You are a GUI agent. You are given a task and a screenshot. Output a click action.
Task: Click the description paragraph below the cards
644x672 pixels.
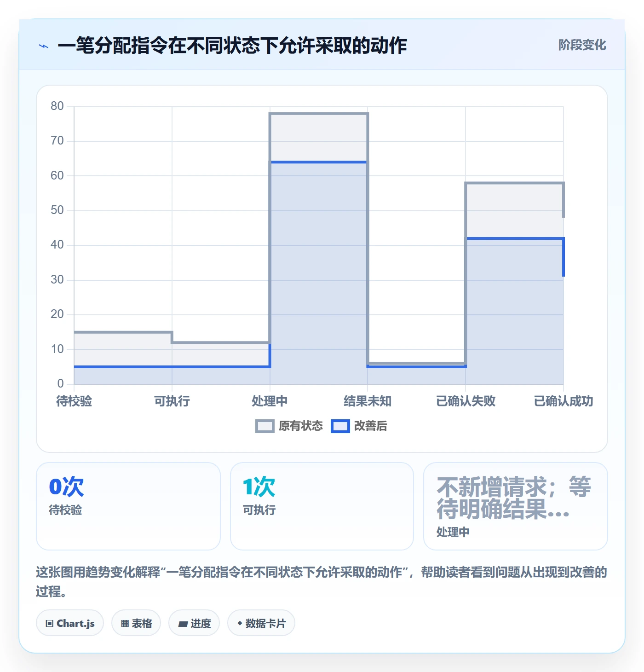click(x=322, y=582)
